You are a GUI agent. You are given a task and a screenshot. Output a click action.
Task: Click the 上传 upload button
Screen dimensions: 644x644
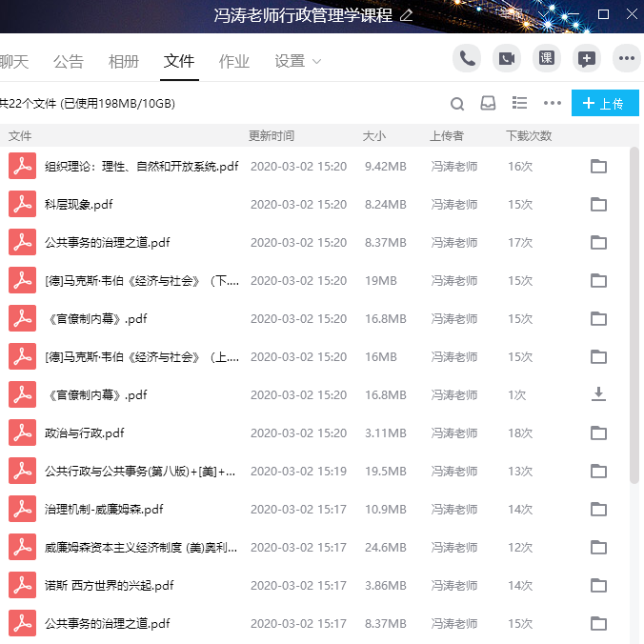pos(605,104)
